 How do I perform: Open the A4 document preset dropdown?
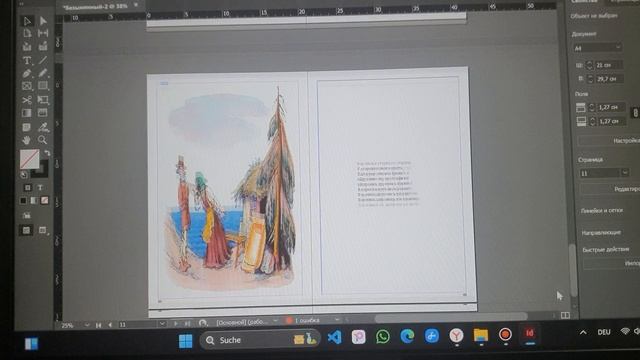click(x=597, y=48)
